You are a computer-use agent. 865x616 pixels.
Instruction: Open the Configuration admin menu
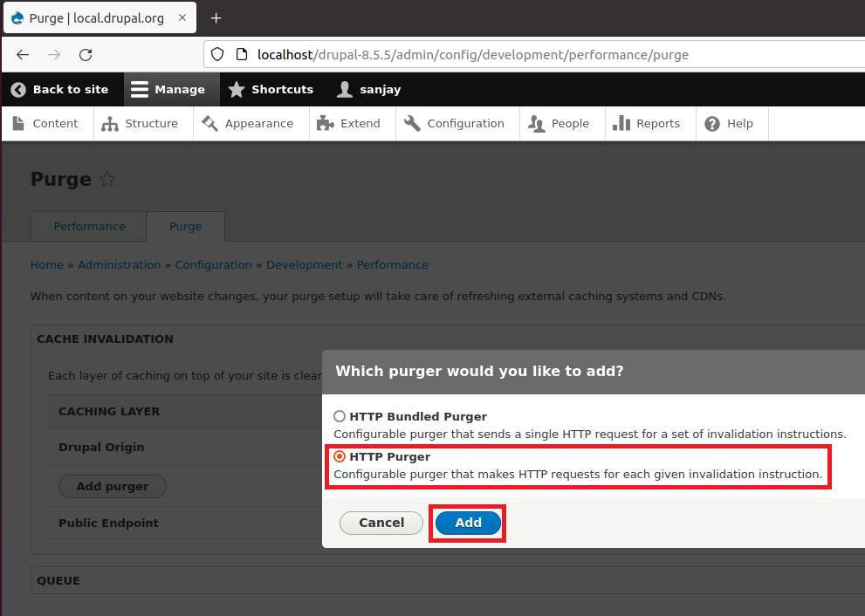[x=455, y=123]
